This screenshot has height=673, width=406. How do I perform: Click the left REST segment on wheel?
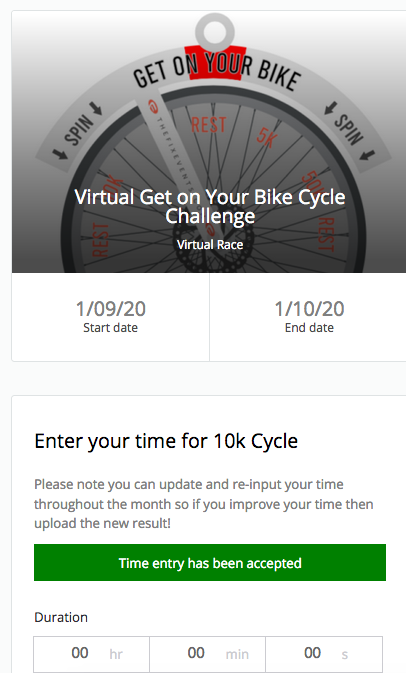pos(100,239)
